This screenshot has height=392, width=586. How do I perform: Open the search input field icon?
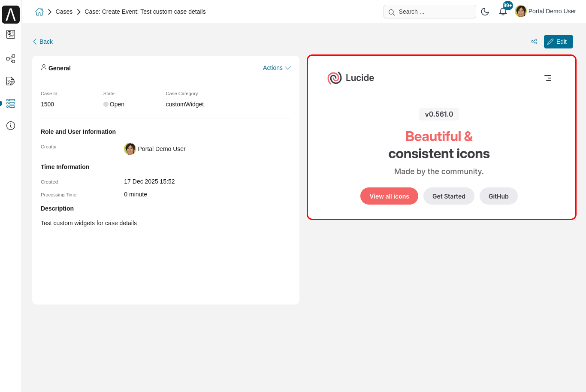coord(392,12)
